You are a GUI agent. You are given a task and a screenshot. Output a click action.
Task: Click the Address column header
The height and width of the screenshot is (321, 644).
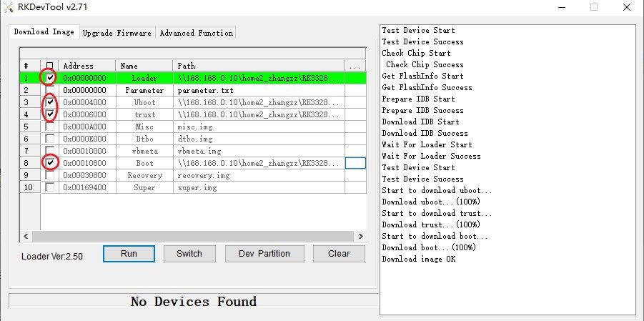click(87, 66)
